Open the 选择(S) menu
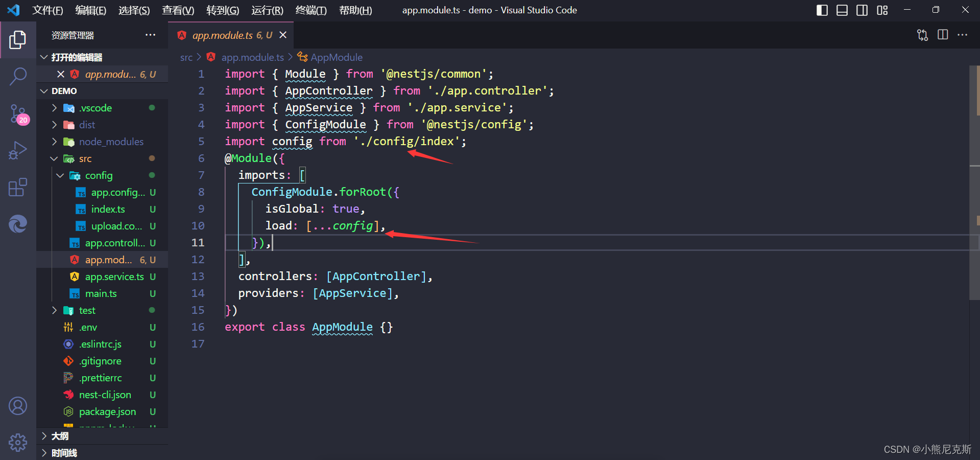The width and height of the screenshot is (980, 460). click(134, 10)
